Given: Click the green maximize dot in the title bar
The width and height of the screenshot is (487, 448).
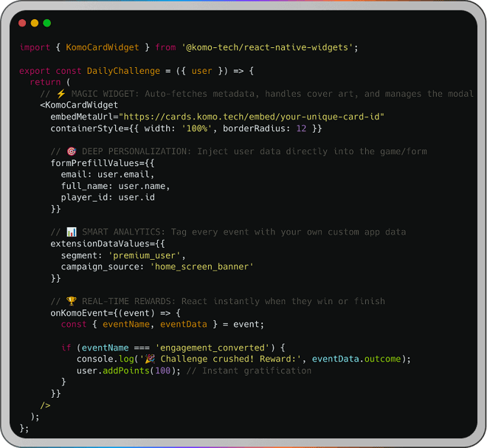Looking at the screenshot, I should (x=47, y=23).
